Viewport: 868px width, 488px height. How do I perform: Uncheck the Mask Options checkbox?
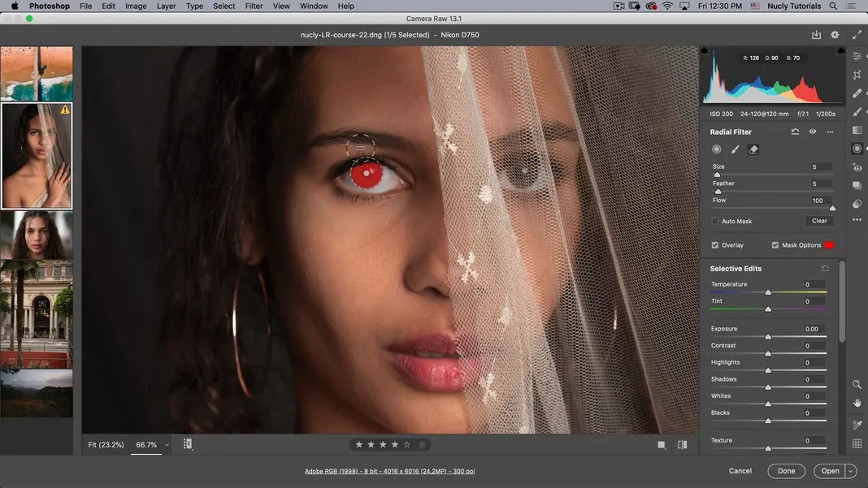click(775, 245)
